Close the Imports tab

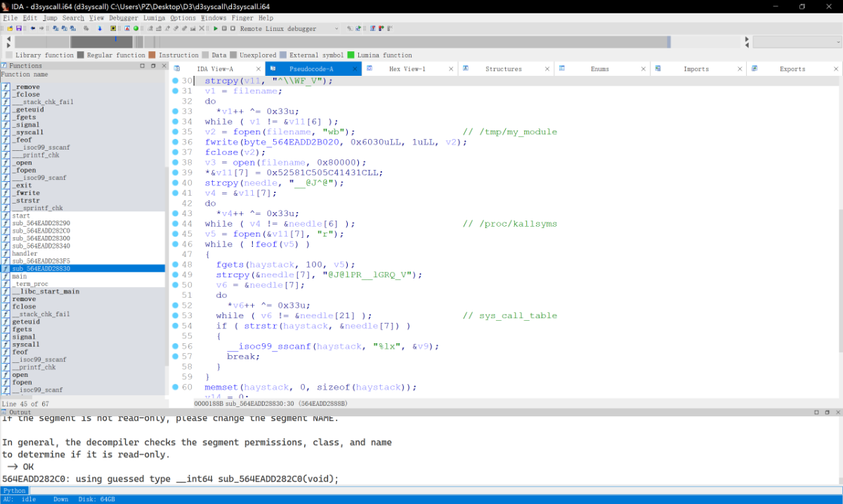point(739,69)
